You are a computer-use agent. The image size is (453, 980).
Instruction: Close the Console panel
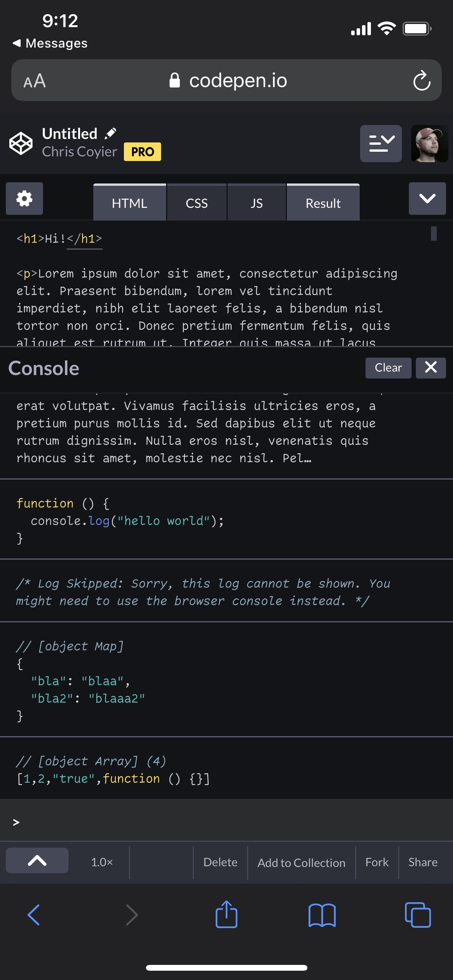[431, 368]
